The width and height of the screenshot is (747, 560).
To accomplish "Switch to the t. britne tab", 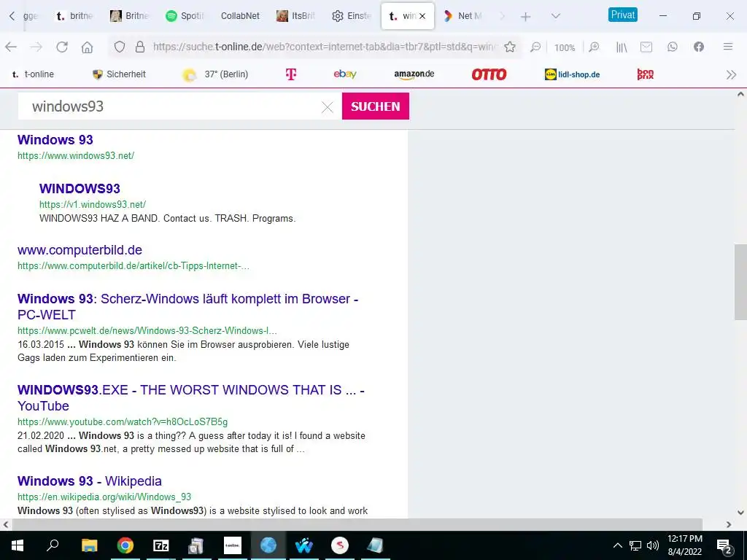I will tap(74, 16).
